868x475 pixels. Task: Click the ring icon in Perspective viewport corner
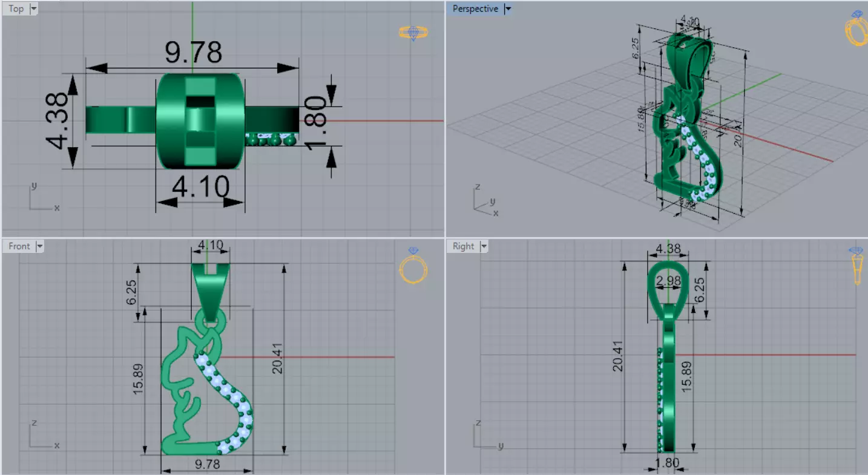tap(856, 27)
